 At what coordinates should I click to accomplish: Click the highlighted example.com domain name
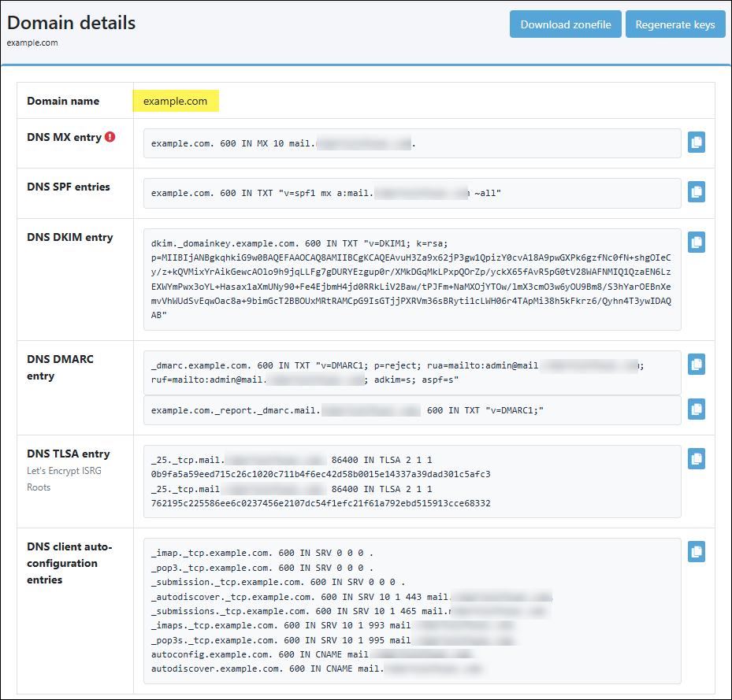176,101
